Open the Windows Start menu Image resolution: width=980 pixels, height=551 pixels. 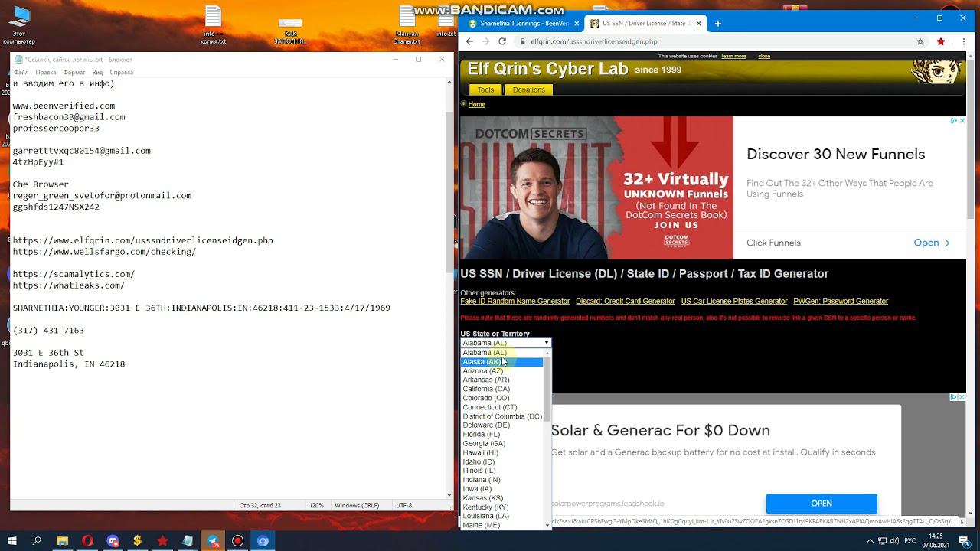pos(12,540)
